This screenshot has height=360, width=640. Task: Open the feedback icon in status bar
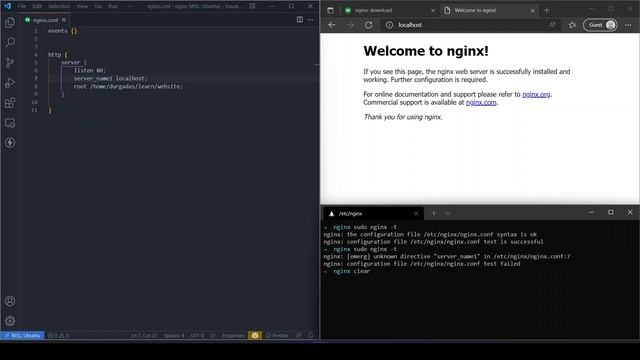tap(299, 336)
